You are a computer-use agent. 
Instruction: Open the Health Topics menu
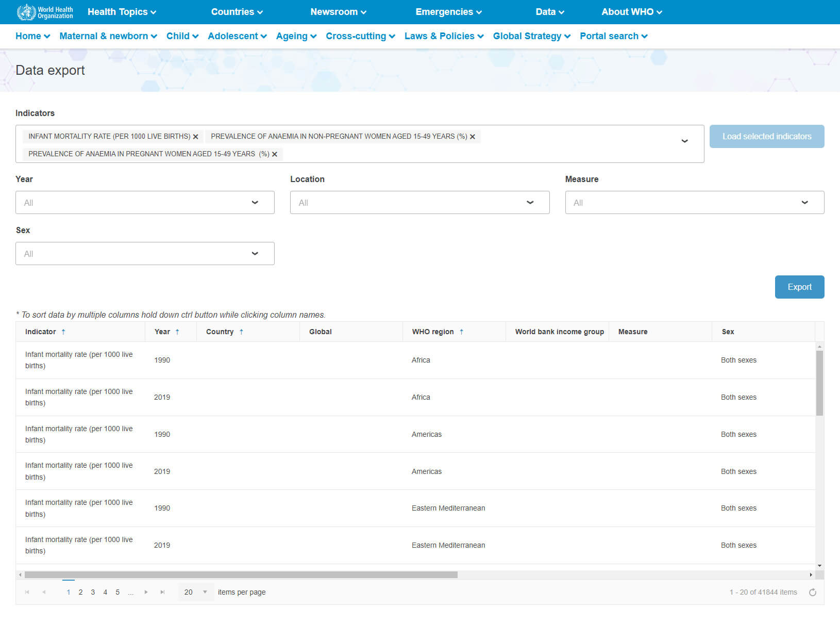click(122, 12)
